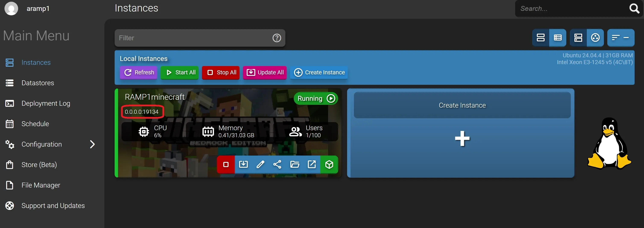Open Instances in the Main Menu
Screen dimensions: 644x228
click(x=36, y=62)
